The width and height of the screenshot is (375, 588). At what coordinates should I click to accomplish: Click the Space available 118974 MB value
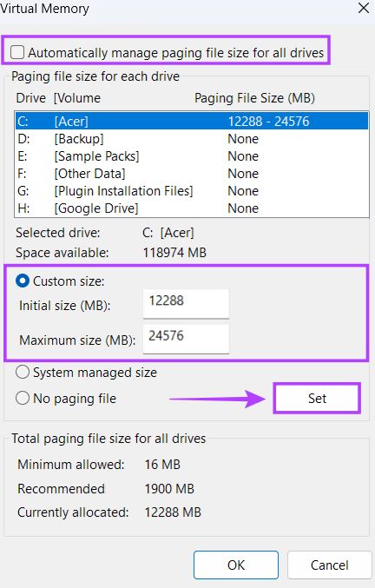[174, 253]
